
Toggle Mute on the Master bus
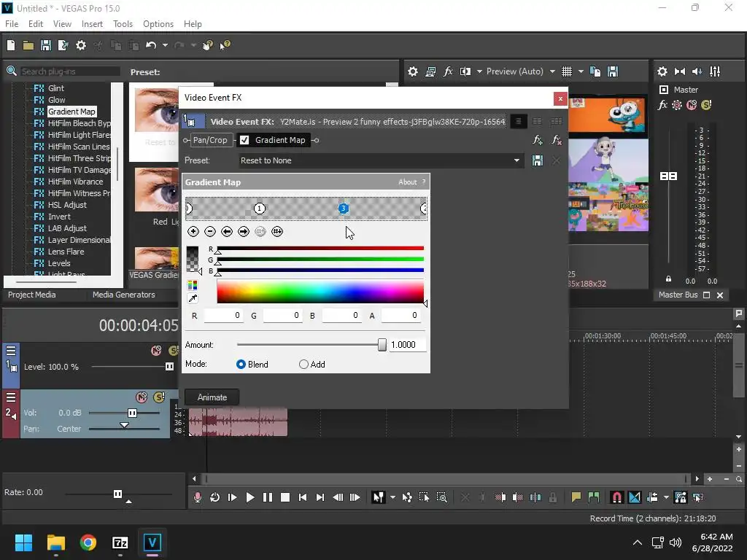click(x=692, y=105)
